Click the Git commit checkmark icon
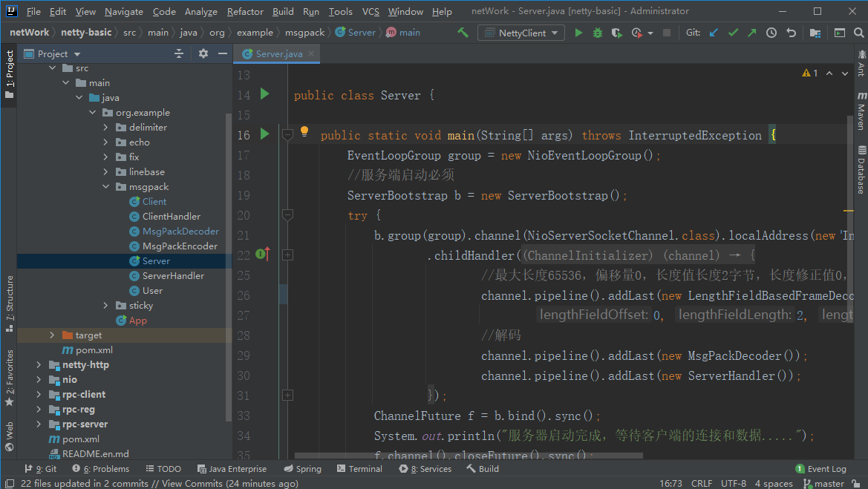 coord(733,33)
